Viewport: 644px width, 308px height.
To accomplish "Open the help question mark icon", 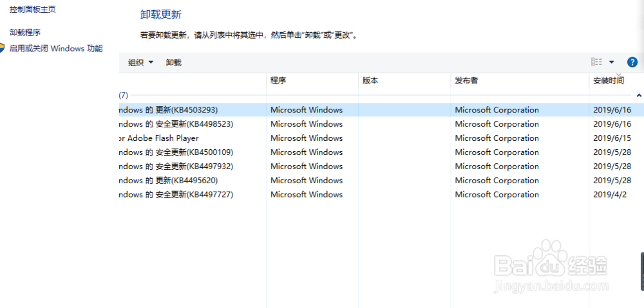I will 632,62.
